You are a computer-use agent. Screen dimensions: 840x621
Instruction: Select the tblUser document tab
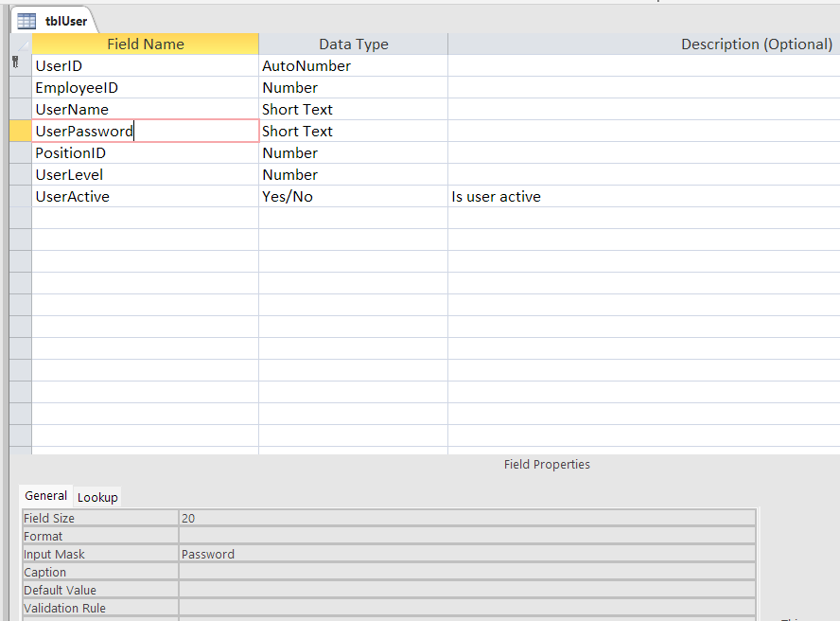point(65,21)
